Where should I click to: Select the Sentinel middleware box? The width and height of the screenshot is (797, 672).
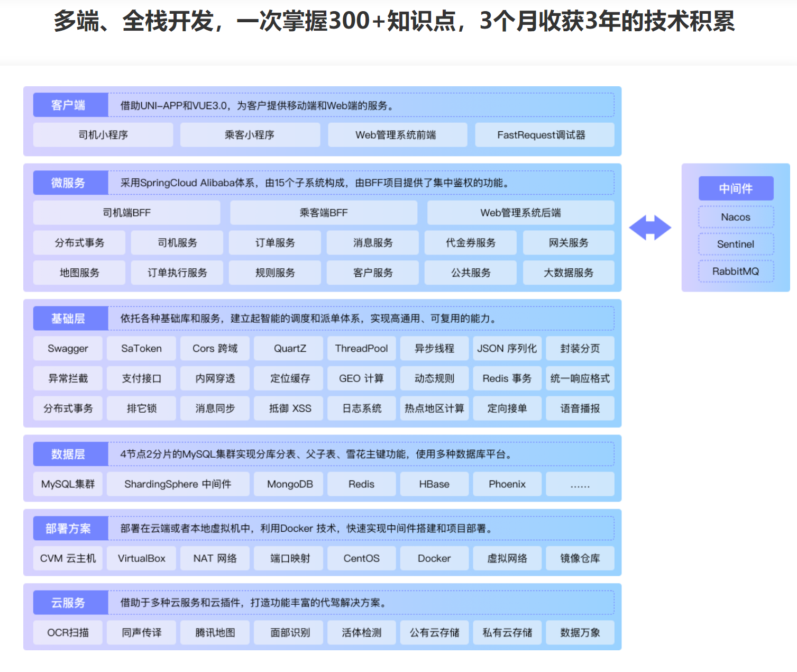click(736, 244)
